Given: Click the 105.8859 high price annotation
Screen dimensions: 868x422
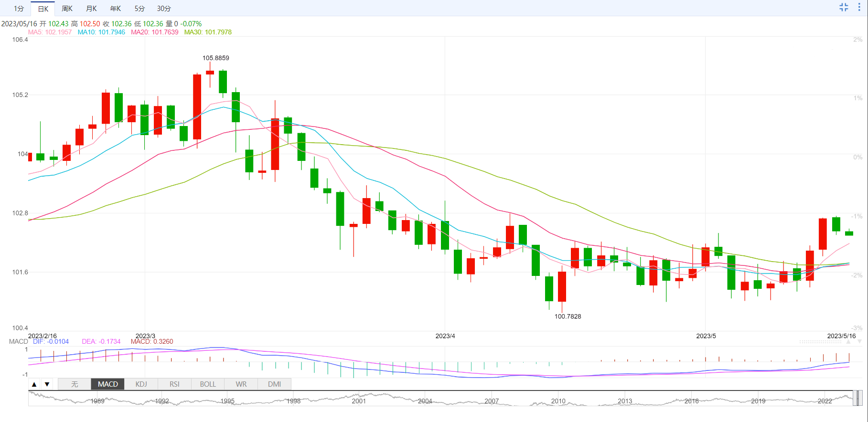Looking at the screenshot, I should click(215, 58).
